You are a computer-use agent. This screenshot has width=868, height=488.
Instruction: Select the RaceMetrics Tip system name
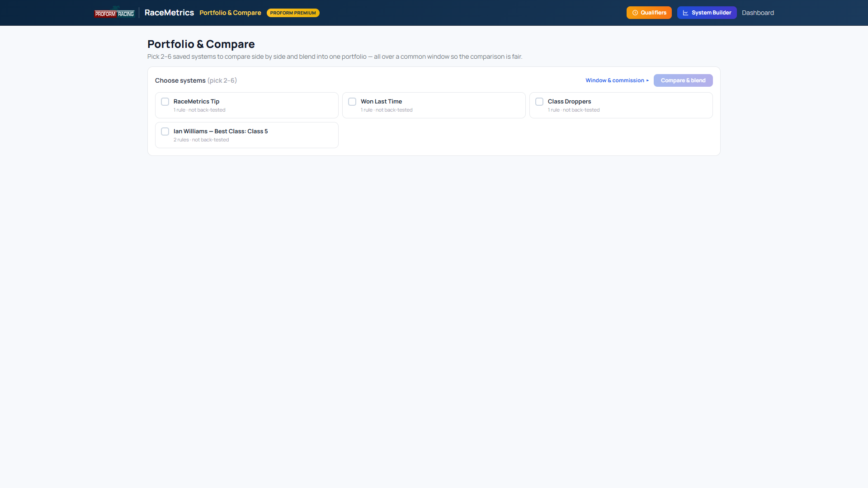(x=196, y=102)
